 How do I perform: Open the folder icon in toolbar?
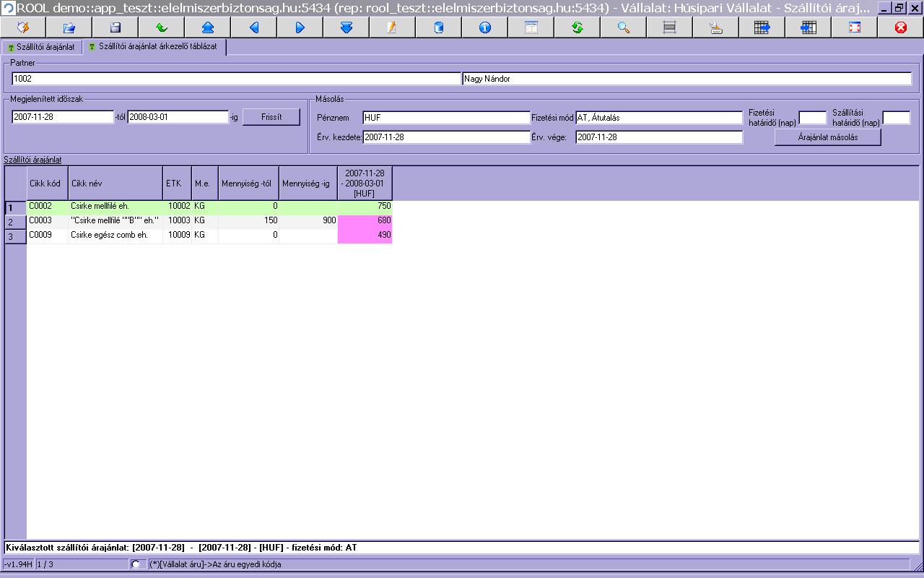(69, 27)
